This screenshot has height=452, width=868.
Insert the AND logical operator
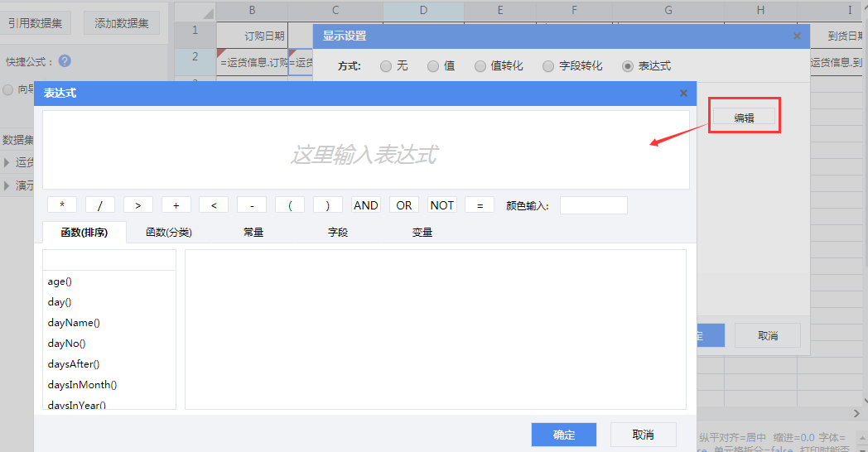[x=365, y=205]
